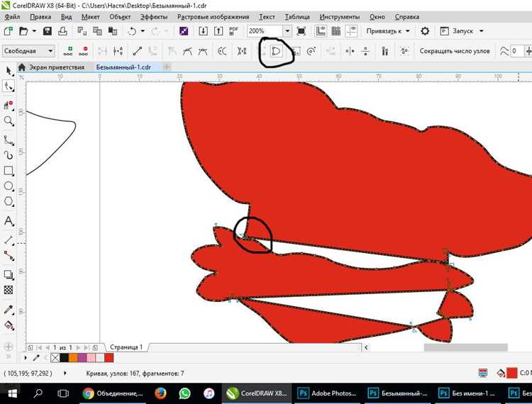Viewport: 532px width, 404px height.
Task: Expand the Привязать к dropdown
Action: pyautogui.click(x=408, y=31)
